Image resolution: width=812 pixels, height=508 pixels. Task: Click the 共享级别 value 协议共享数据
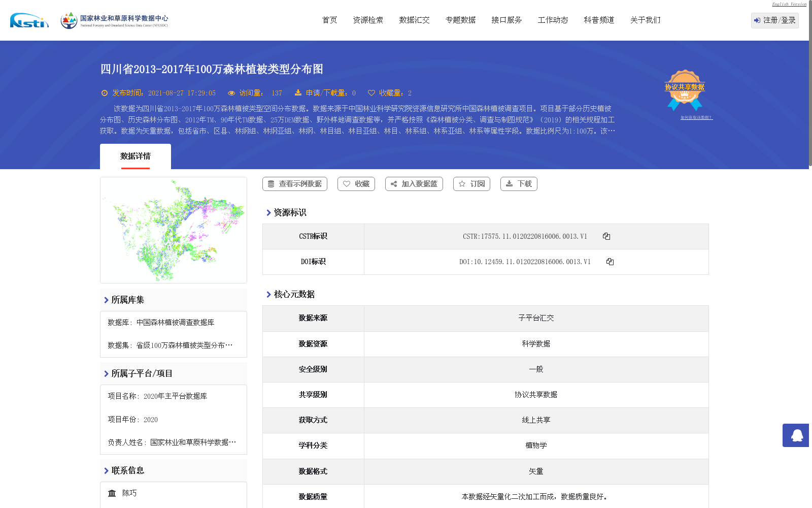click(536, 395)
